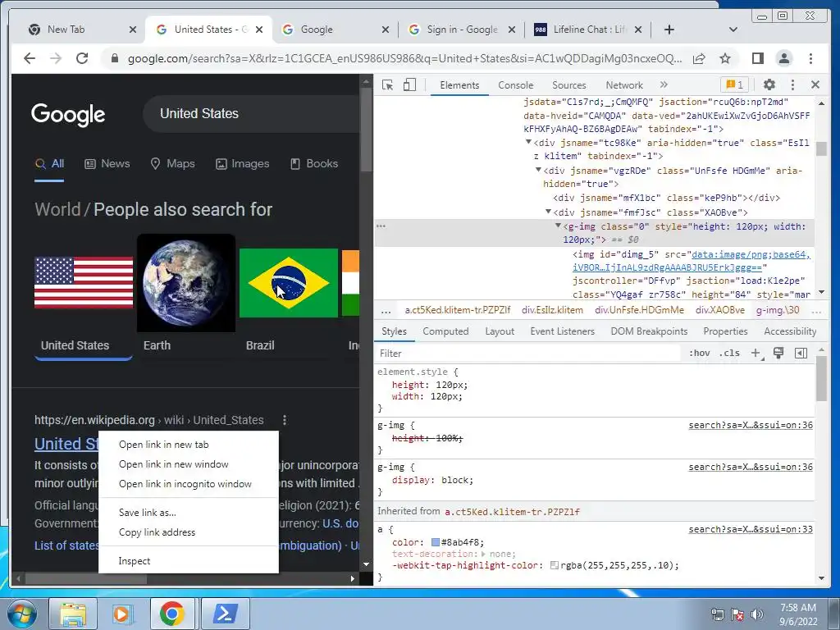Toggle device toolbar icon in DevTools
This screenshot has width=840, height=630.
[409, 84]
